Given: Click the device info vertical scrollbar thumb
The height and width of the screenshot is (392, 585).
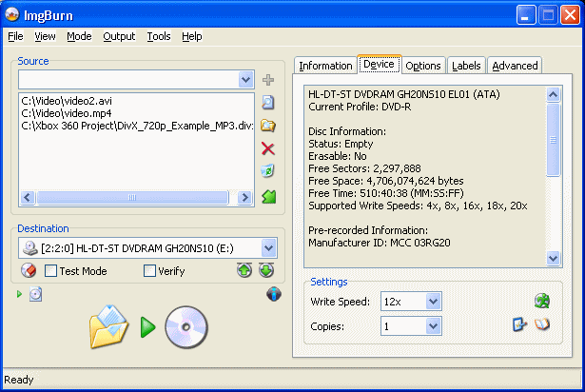Looking at the screenshot, I should (x=553, y=140).
